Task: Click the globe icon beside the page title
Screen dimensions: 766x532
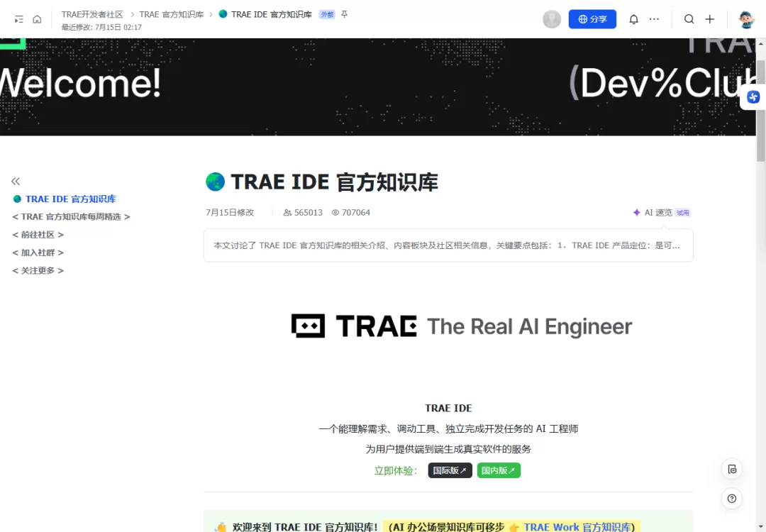Action: click(x=215, y=182)
